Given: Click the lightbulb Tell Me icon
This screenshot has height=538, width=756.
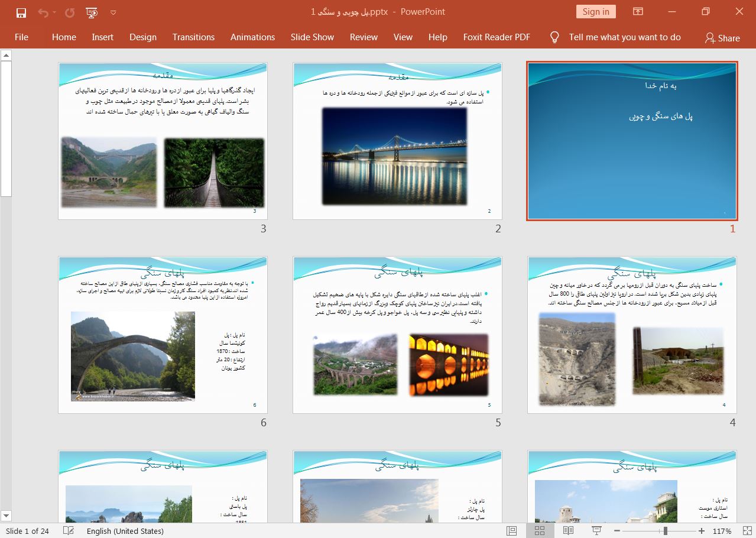Looking at the screenshot, I should (x=554, y=37).
